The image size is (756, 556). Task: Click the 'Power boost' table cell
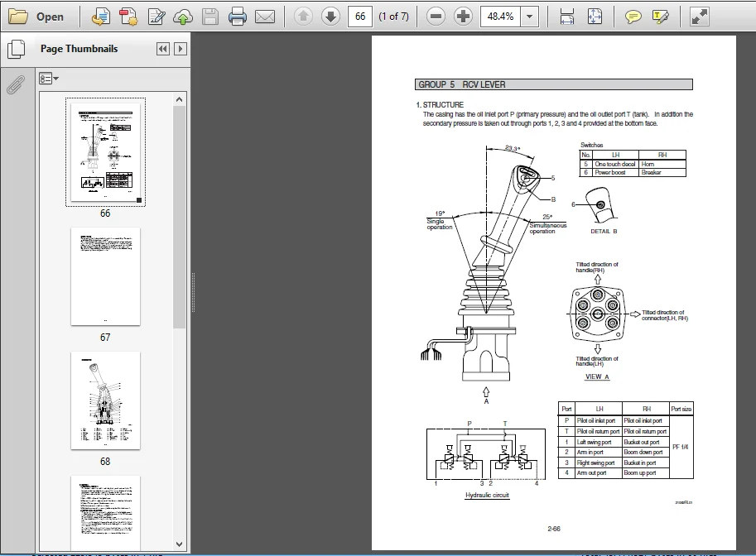(614, 172)
